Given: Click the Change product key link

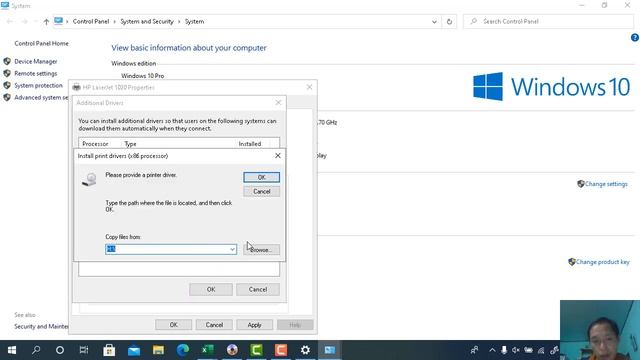Looking at the screenshot, I should [x=602, y=262].
